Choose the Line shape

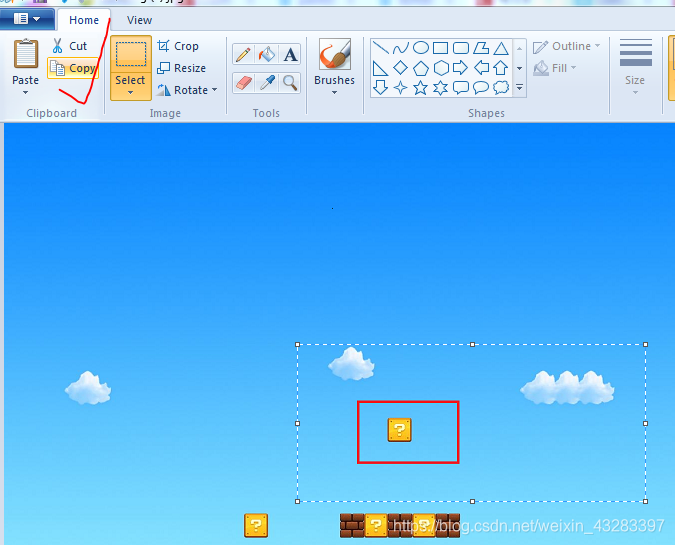click(381, 47)
